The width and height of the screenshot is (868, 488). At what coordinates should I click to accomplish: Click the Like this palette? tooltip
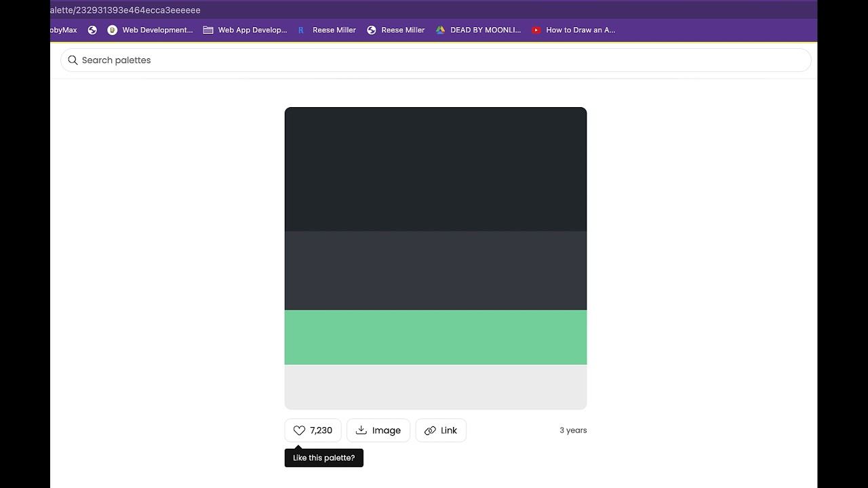tap(324, 458)
